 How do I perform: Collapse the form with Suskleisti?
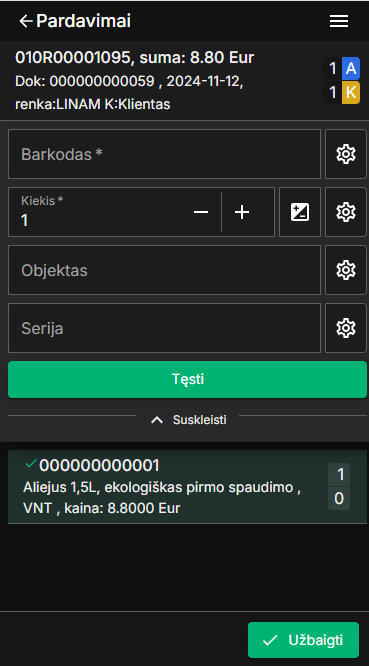pyautogui.click(x=189, y=420)
